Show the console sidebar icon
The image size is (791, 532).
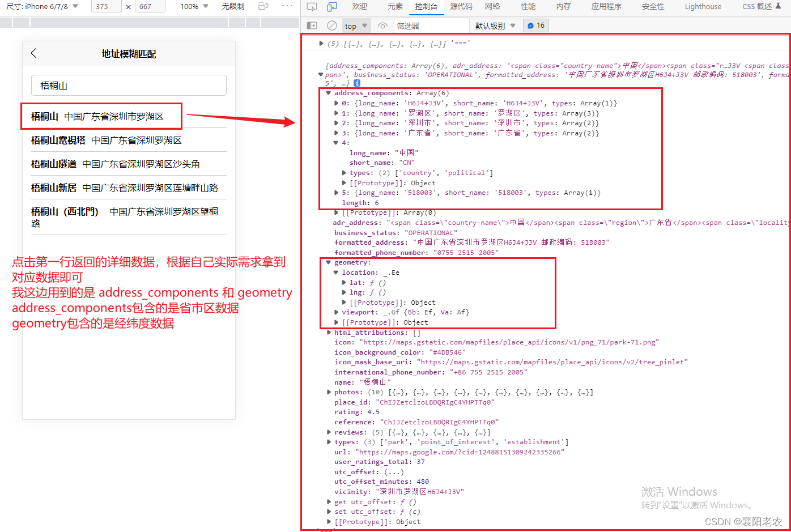(x=311, y=25)
